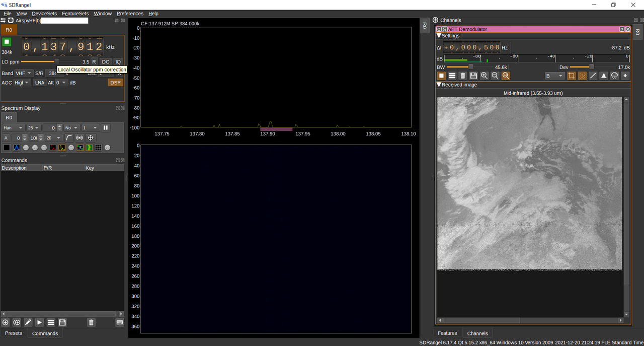
Task: Run the selected command play icon
Action: (40, 322)
